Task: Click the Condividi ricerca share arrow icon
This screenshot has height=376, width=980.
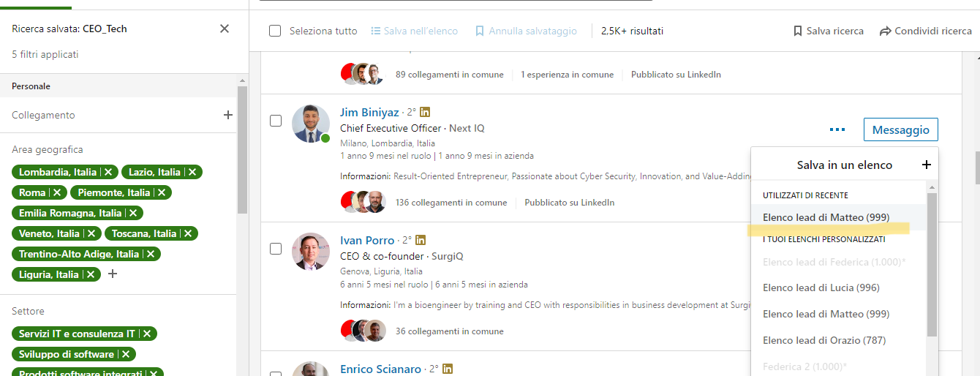Action: (x=885, y=31)
